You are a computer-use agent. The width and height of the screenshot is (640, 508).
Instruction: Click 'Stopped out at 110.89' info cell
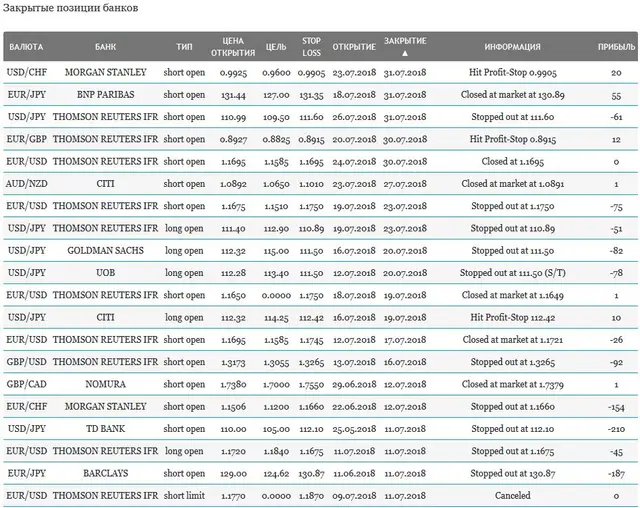513,228
